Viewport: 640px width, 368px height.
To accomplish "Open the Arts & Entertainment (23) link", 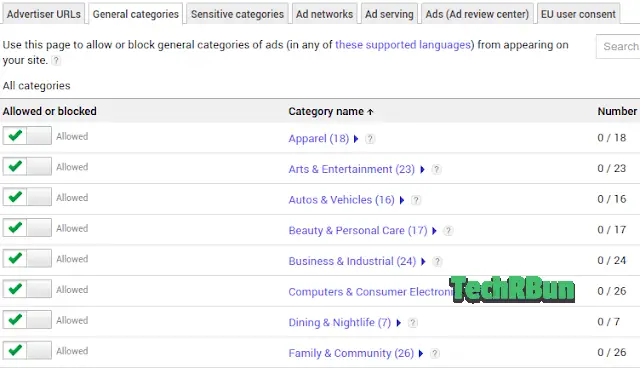I will (x=351, y=169).
